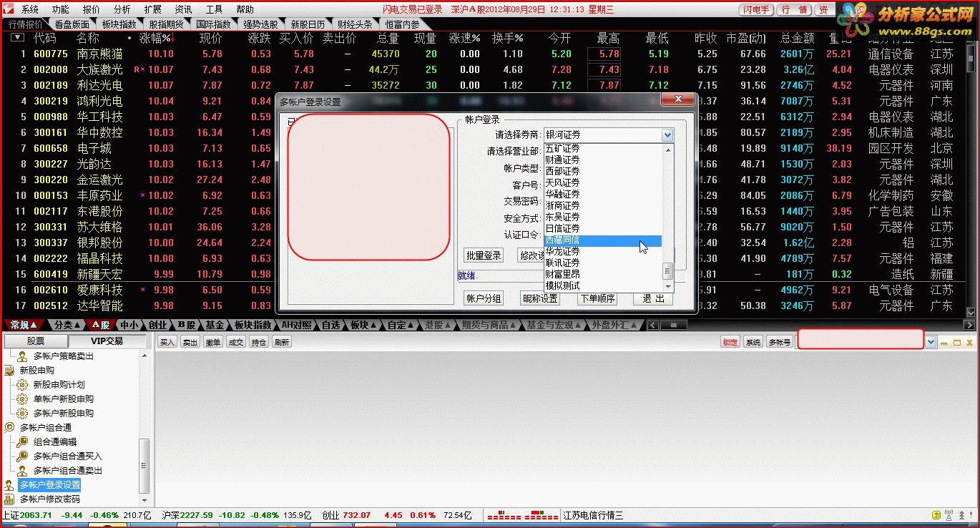Click the 退出 button in dialog

[x=653, y=298]
